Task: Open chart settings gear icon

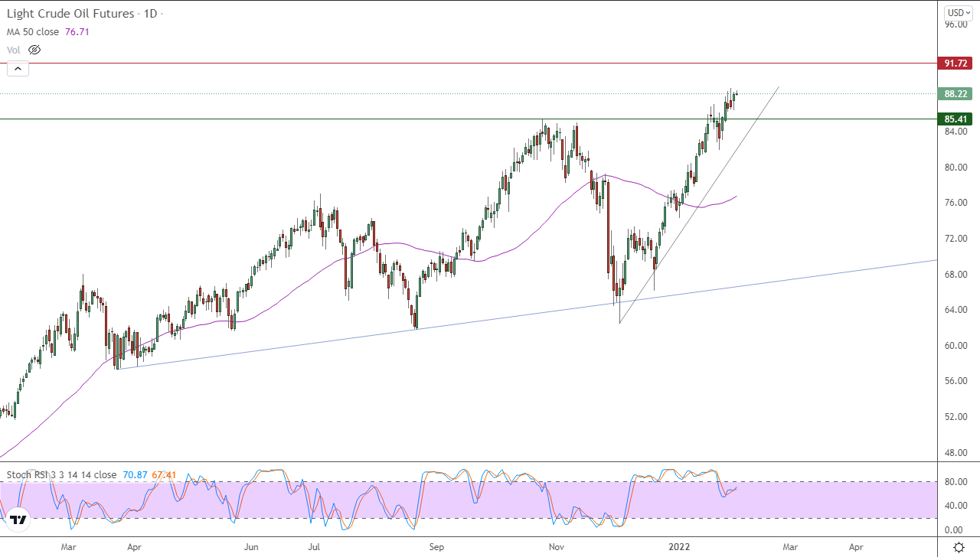Action: [x=959, y=547]
